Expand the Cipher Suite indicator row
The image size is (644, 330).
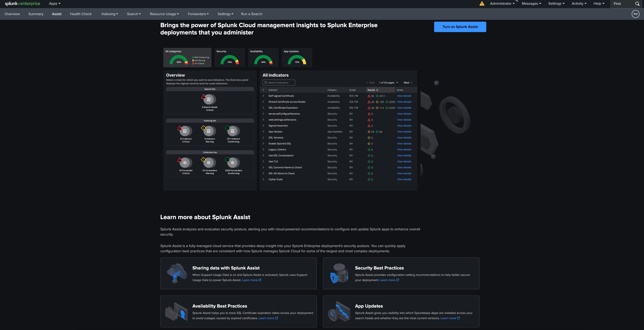pos(263,179)
